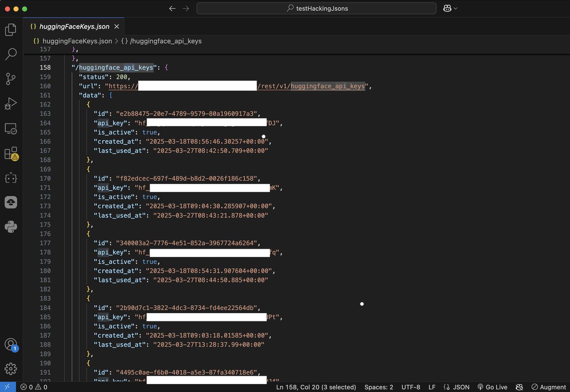This screenshot has height=392, width=570.
Task: Open the bracket-shaped extension icon in activity bar
Action: (10, 177)
